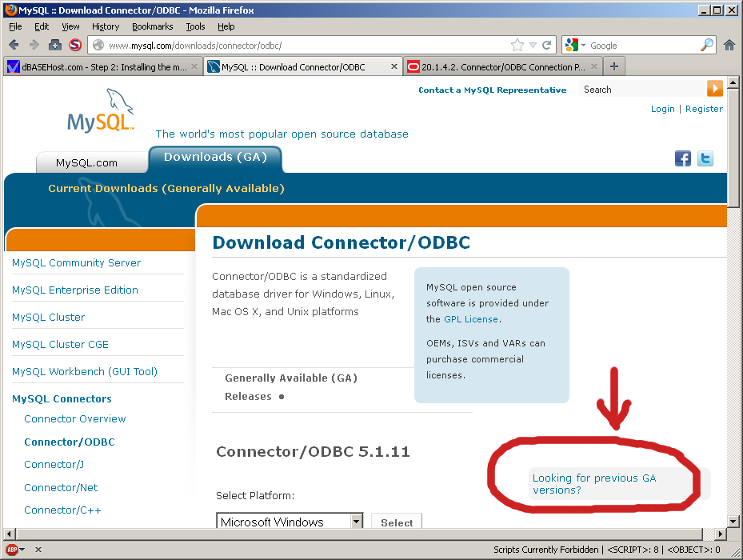Click the orange search go arrow
This screenshot has height=560, width=743.
coord(714,89)
